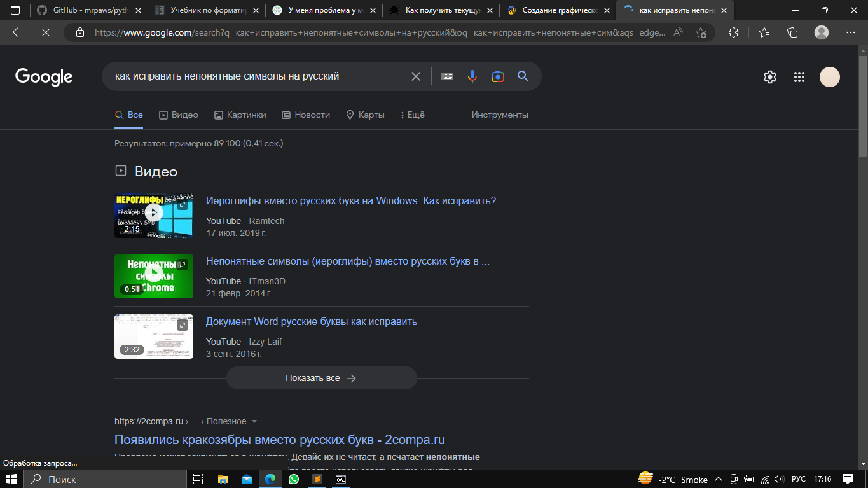
Task: Open the Google account avatar
Action: pyautogui.click(x=830, y=77)
